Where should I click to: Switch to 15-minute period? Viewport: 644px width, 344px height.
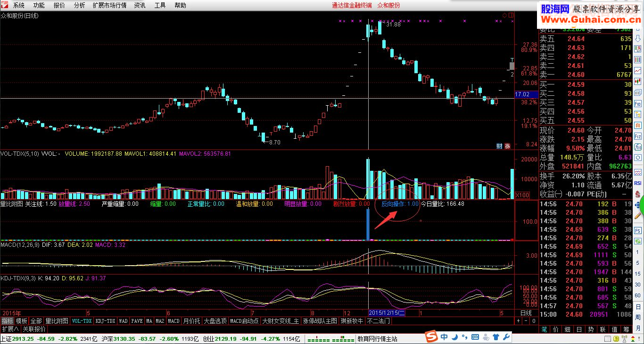(x=637, y=274)
